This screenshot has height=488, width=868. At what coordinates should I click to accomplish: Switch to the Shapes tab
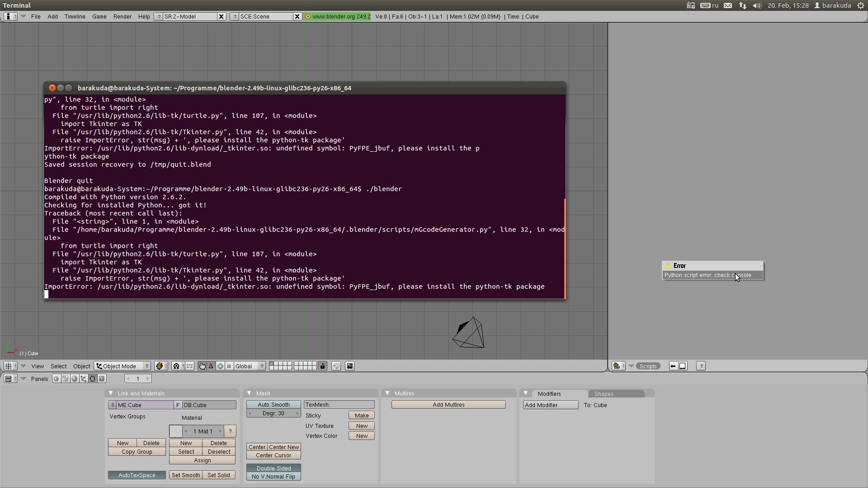click(x=604, y=394)
